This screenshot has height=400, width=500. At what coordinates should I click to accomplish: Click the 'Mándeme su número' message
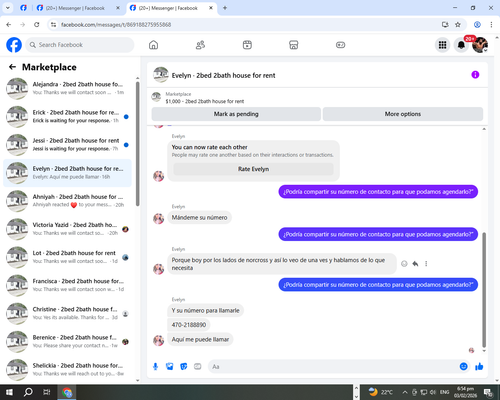coord(199,217)
